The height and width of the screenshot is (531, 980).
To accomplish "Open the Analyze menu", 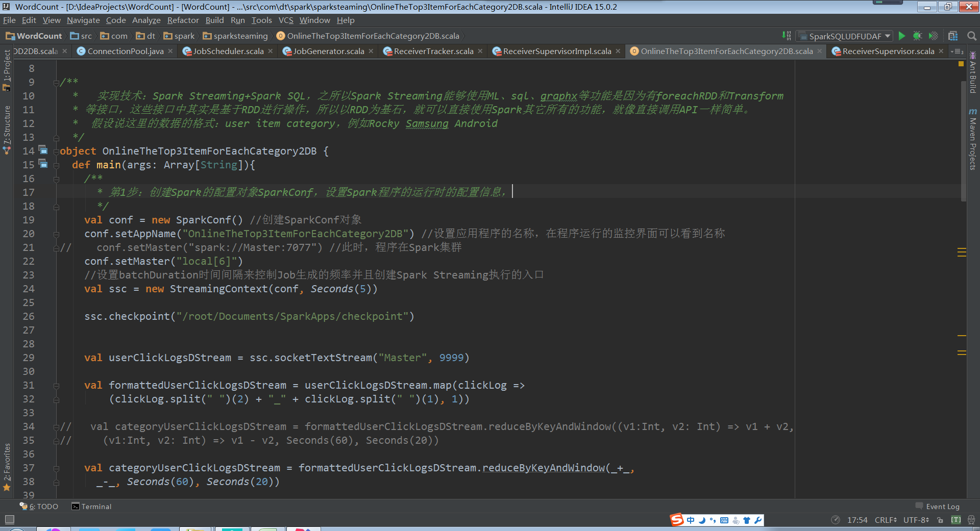I will 146,20.
